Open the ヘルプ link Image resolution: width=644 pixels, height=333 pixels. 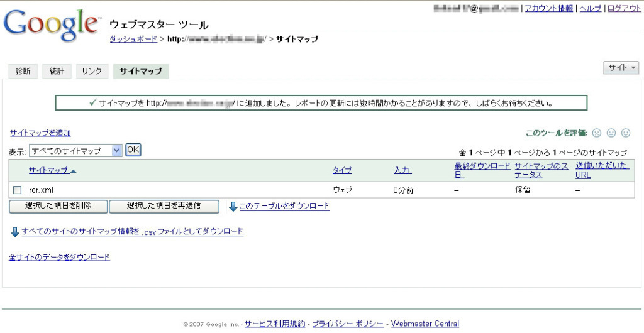click(x=591, y=8)
